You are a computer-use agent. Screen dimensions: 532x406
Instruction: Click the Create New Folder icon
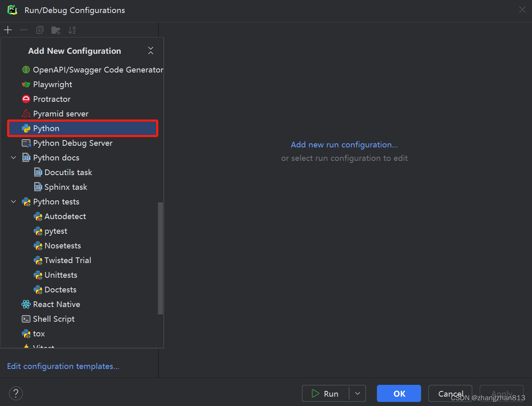[x=56, y=30]
